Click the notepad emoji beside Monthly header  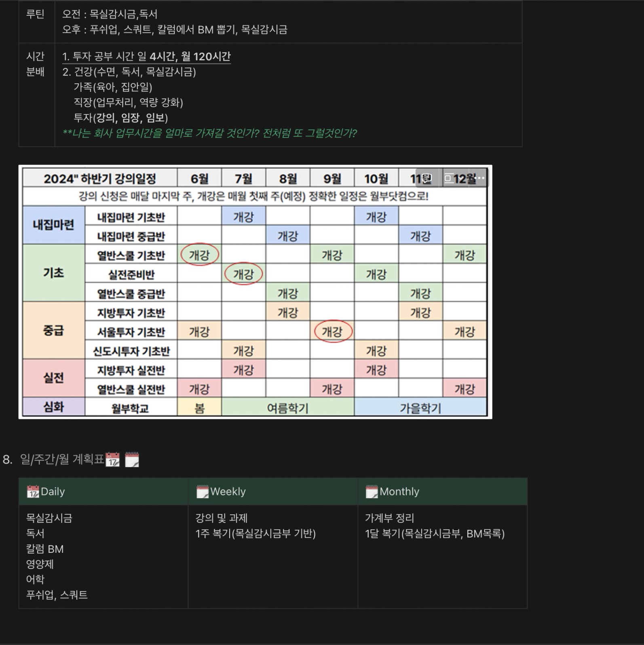pyautogui.click(x=372, y=492)
